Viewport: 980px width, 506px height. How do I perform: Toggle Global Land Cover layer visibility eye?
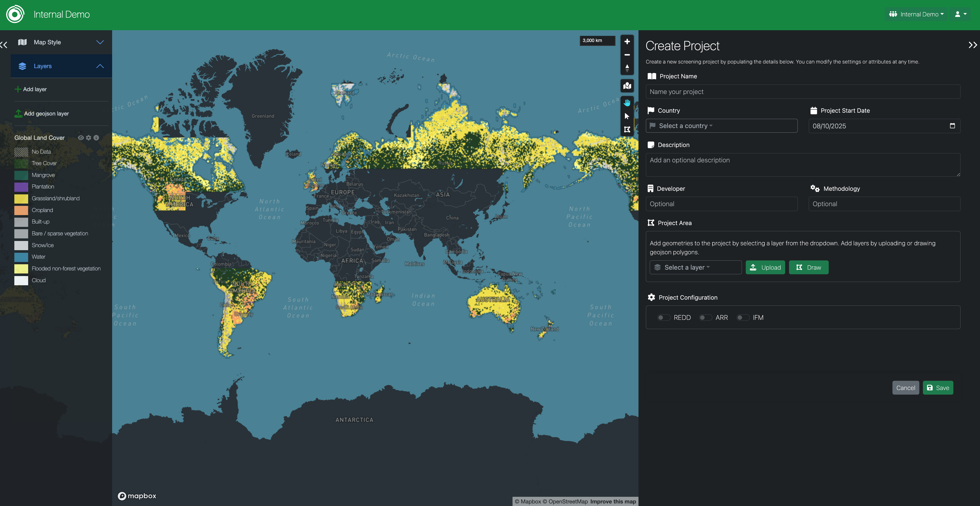click(x=81, y=138)
